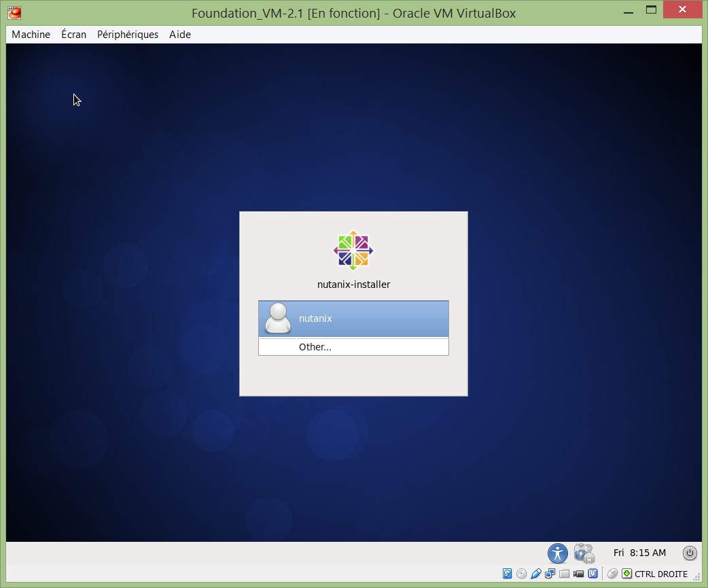This screenshot has height=588, width=708.
Task: Click the mouse integration indicator icon
Action: tap(612, 574)
